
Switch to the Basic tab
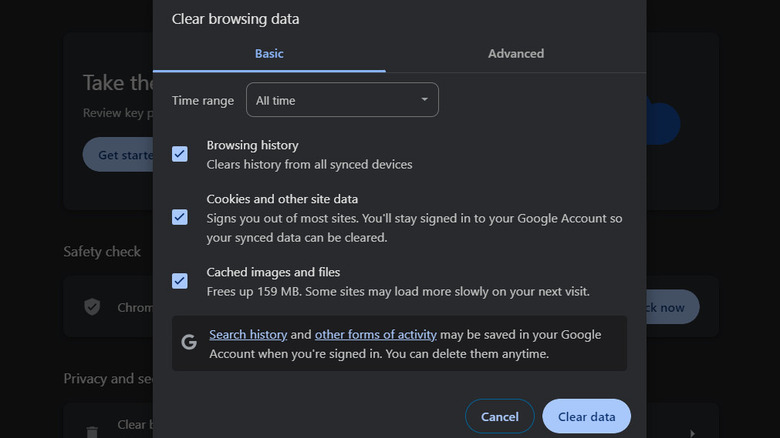(269, 54)
